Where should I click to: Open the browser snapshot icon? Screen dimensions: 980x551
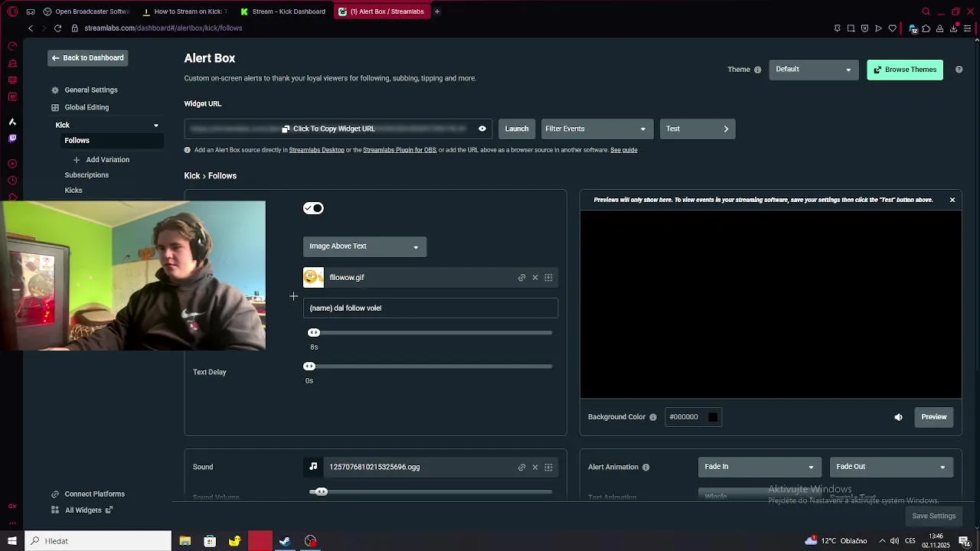[851, 28]
